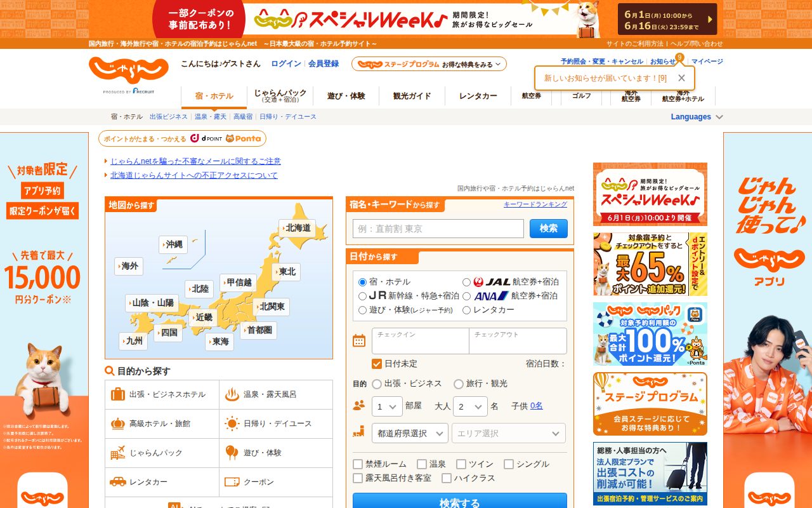Select レンタカー radio option in date search

coord(467,310)
